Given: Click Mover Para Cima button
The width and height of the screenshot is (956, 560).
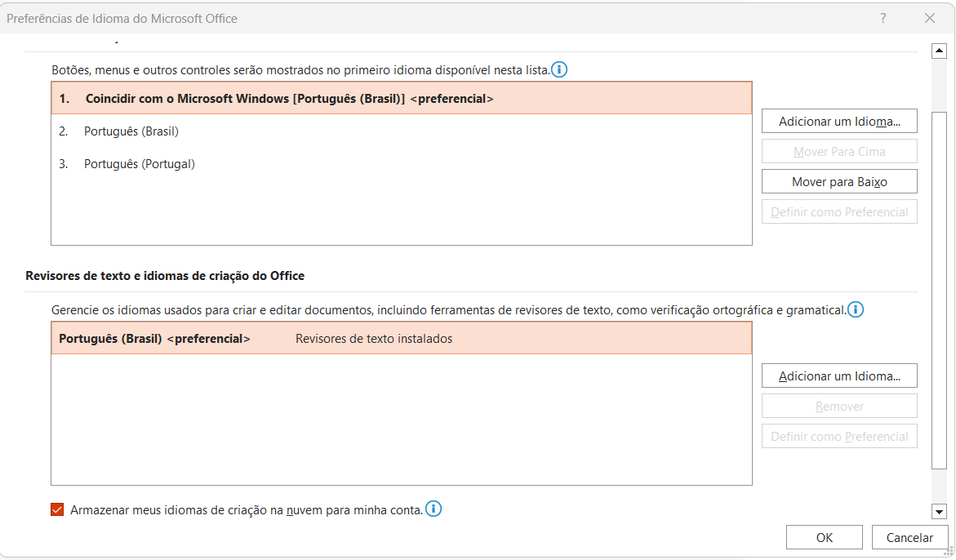Looking at the screenshot, I should [839, 151].
